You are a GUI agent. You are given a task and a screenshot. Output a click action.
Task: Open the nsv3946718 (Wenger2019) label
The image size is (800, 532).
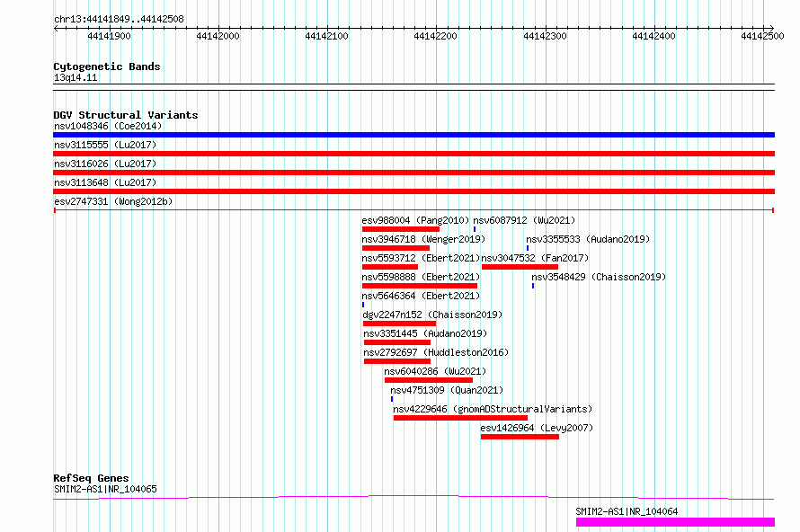pyautogui.click(x=423, y=239)
